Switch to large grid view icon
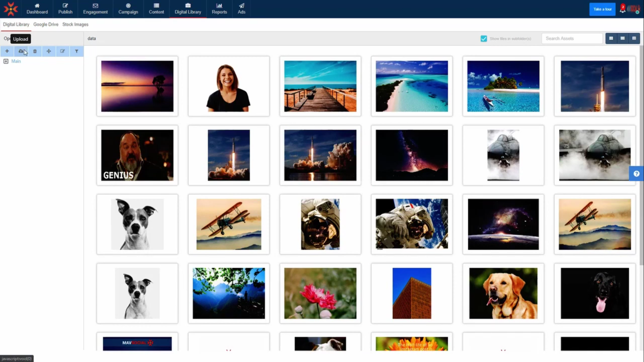644x362 pixels. click(x=611, y=39)
